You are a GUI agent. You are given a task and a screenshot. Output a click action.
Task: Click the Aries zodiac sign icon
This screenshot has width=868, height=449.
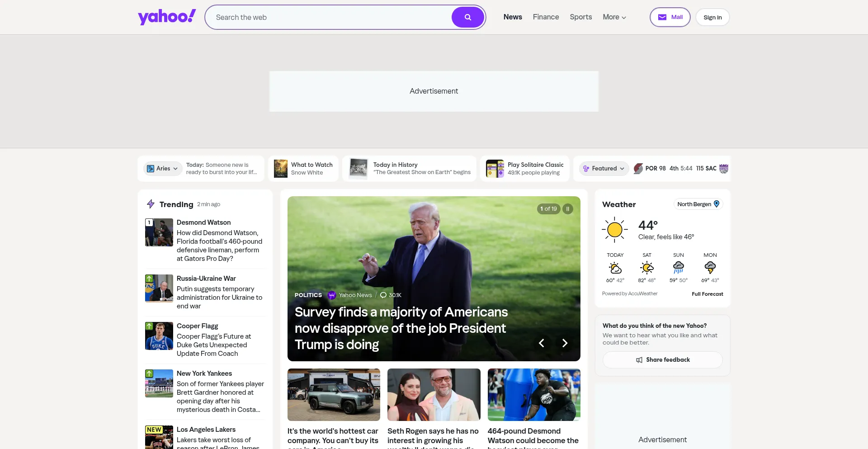point(151,169)
